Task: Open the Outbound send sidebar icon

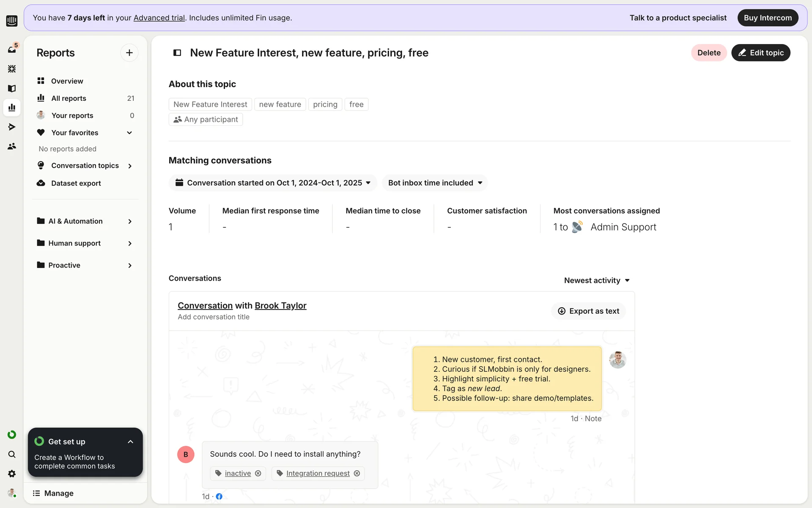Action: pyautogui.click(x=12, y=127)
